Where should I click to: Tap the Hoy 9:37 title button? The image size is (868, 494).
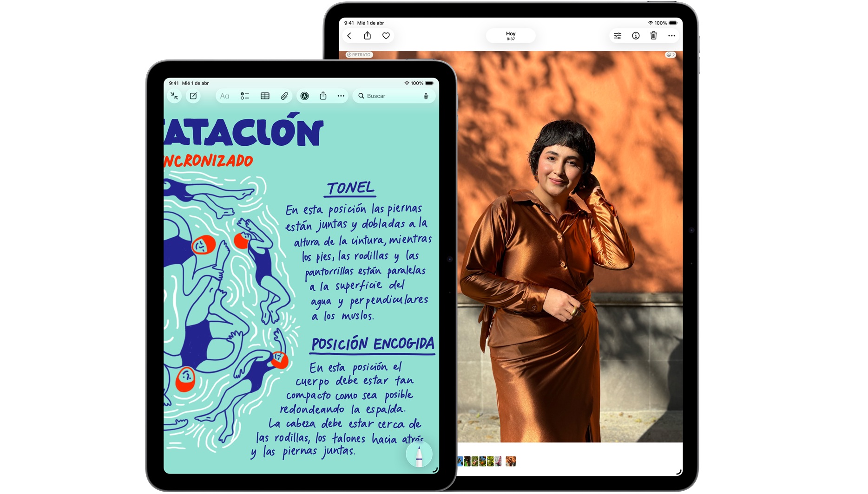click(x=510, y=36)
